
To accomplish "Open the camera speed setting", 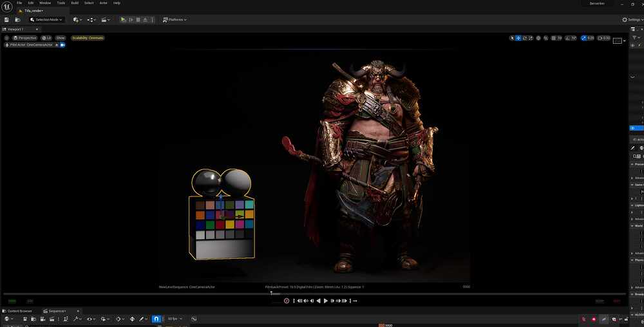I will 604,38.
